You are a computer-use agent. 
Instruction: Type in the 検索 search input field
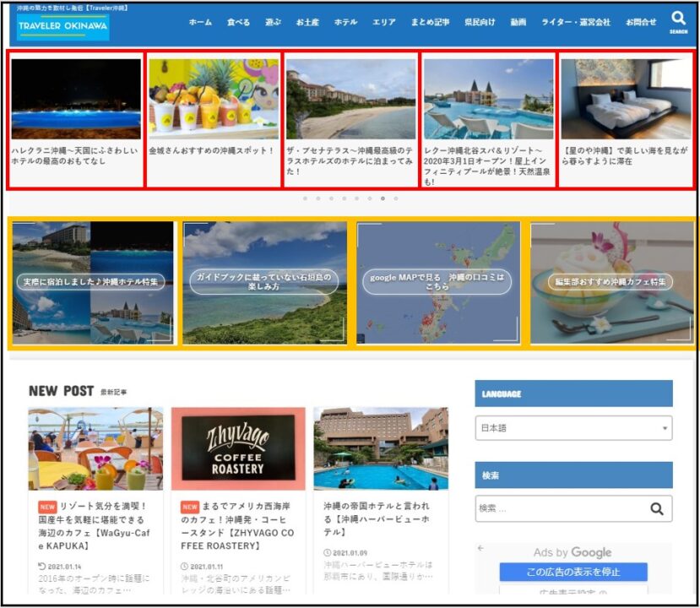click(557, 508)
